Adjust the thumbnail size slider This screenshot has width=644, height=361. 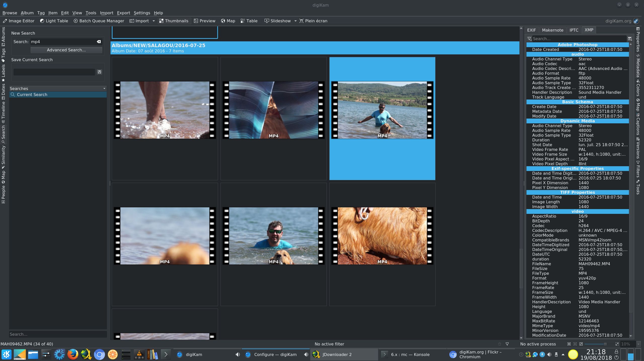tap(599, 344)
